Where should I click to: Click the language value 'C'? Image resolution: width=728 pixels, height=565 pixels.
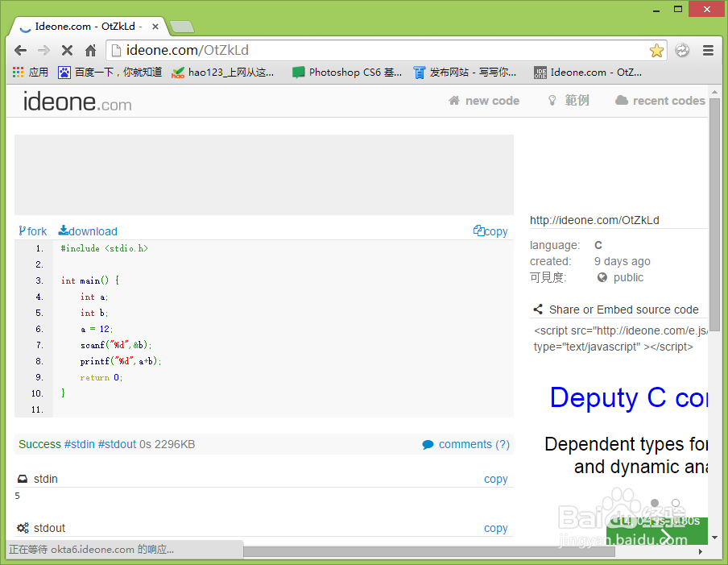(x=598, y=245)
